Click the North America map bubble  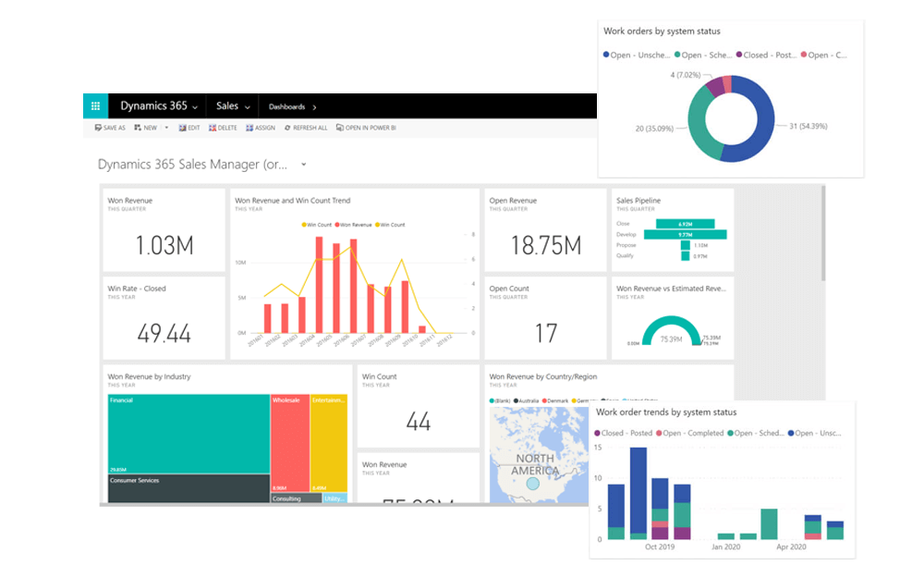coord(533,484)
